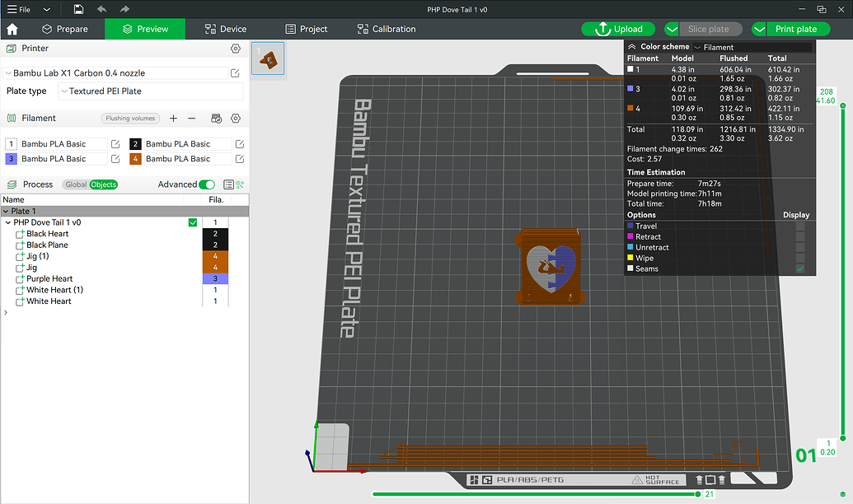This screenshot has height=504, width=853.
Task: Expand the File menu dropdown arrow
Action: (47, 9)
